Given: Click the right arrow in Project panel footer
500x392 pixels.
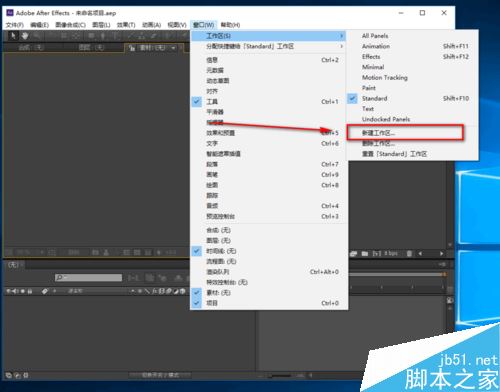Looking at the screenshot, I should click(x=442, y=254).
